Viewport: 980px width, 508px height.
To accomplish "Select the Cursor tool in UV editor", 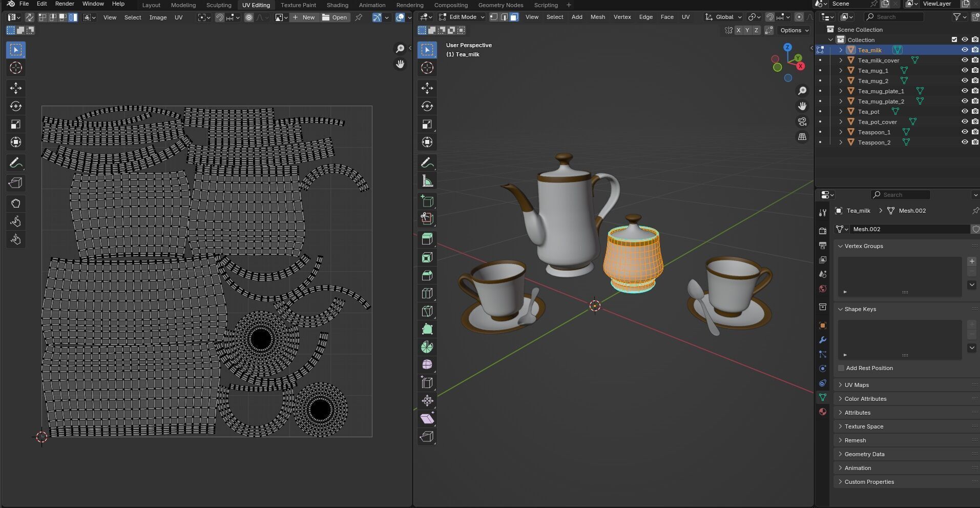I will tap(16, 68).
